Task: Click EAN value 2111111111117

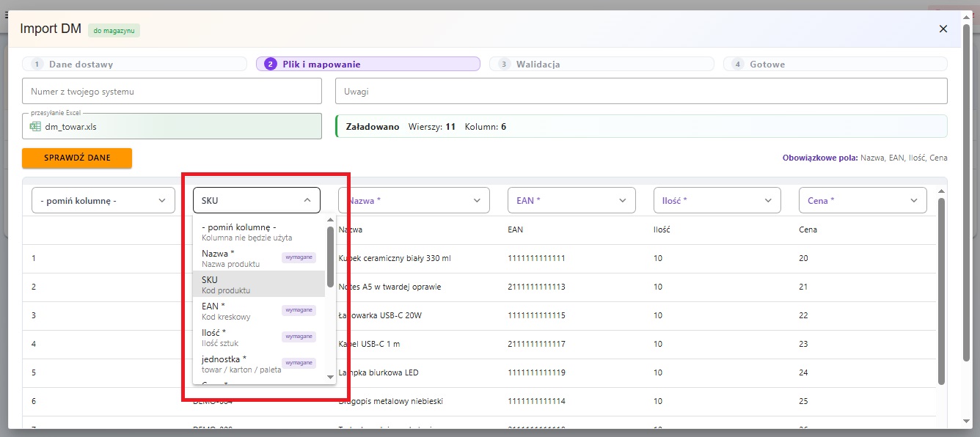Action: 536,344
